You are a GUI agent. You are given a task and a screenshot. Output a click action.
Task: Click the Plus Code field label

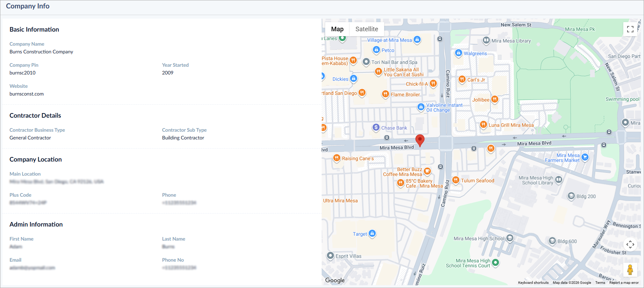pos(20,195)
